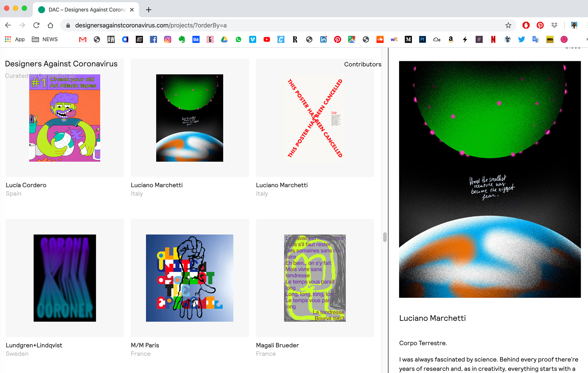
Task: Open the Pinterest bookmark in bookmarks bar
Action: point(337,40)
